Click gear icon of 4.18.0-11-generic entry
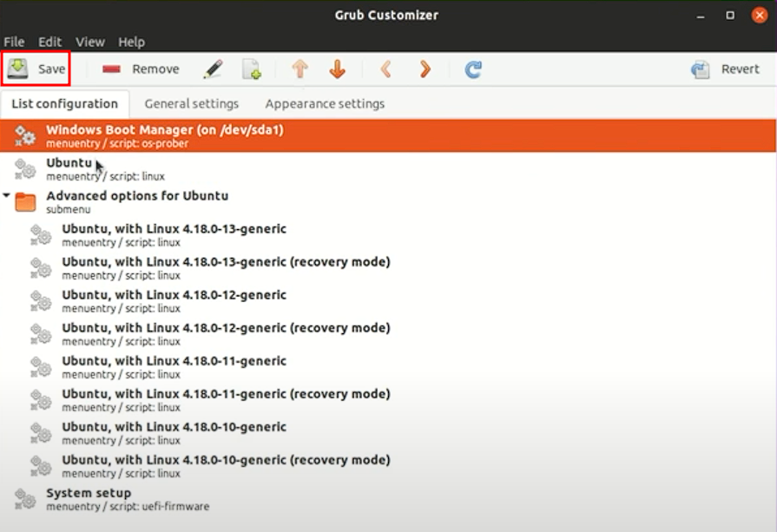 point(41,367)
